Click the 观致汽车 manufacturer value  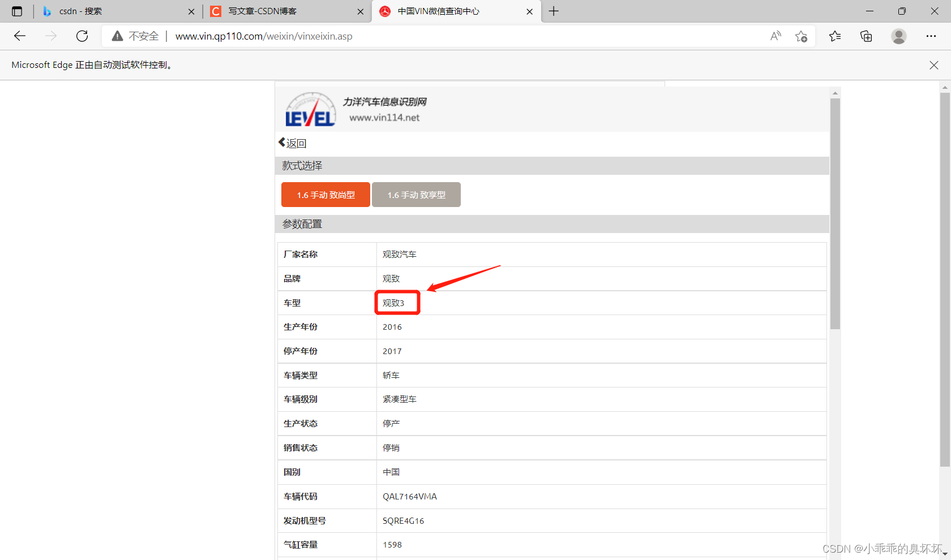pyautogui.click(x=400, y=255)
